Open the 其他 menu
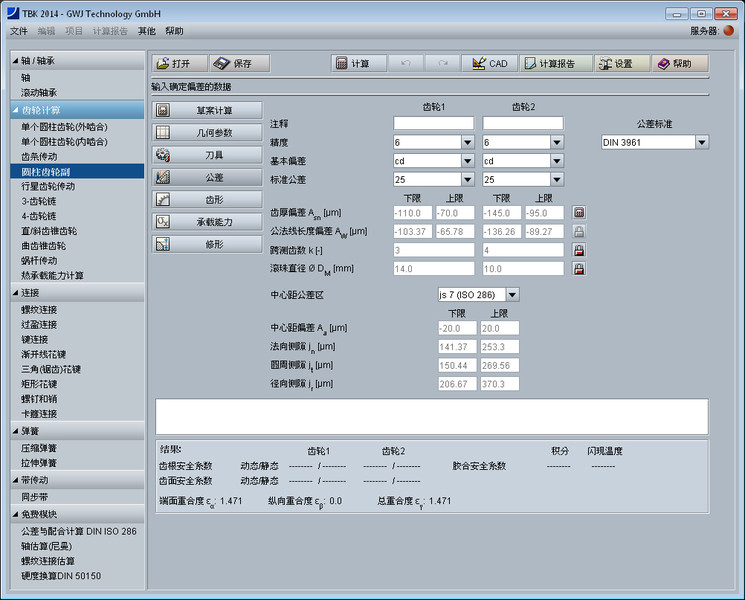This screenshot has width=745, height=600. pos(147,31)
